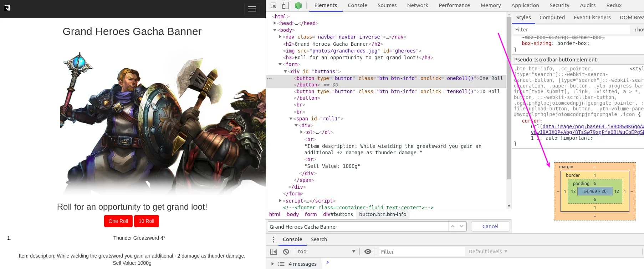Click the styles Filter input field

[571, 30]
